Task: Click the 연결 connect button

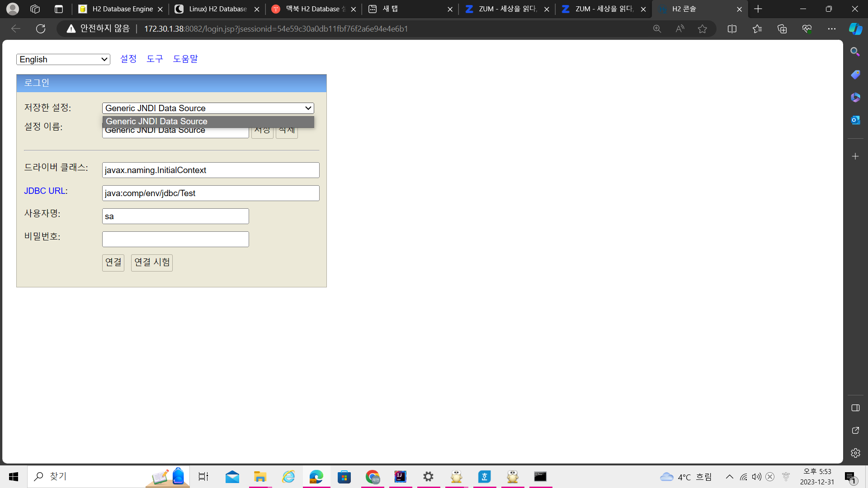Action: [x=113, y=263]
